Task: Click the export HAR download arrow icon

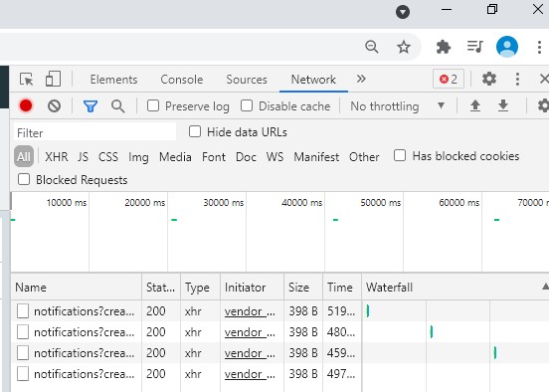Action: 503,105
